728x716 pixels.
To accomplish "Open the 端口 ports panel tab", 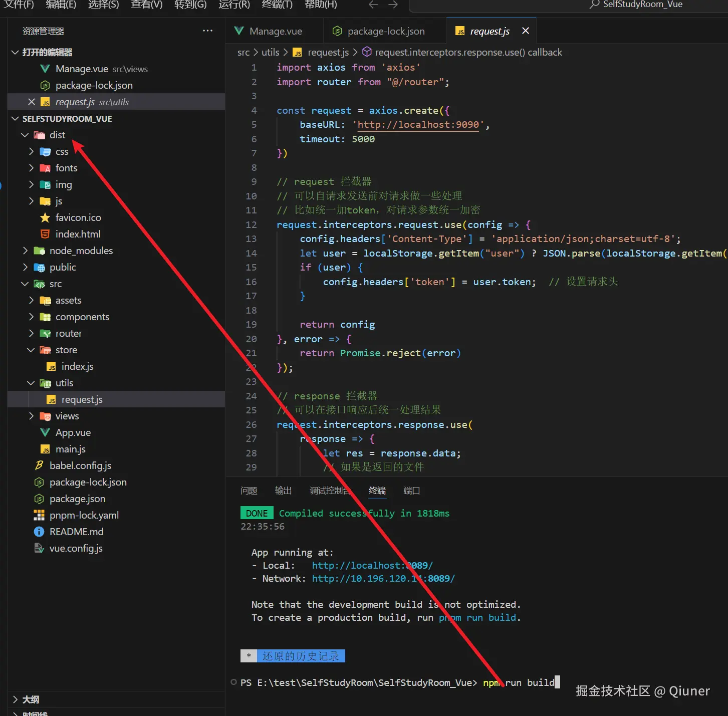I will (411, 491).
